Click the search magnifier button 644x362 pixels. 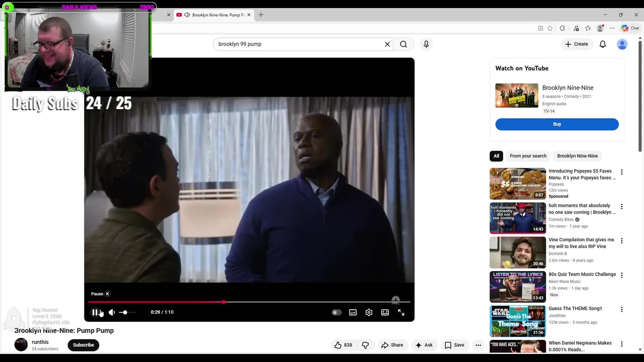404,44
